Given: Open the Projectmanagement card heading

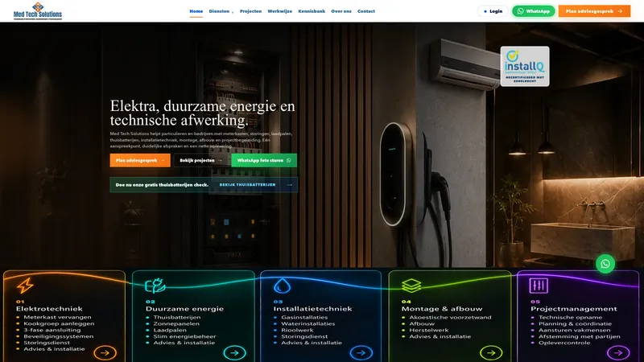Looking at the screenshot, I should point(574,309).
